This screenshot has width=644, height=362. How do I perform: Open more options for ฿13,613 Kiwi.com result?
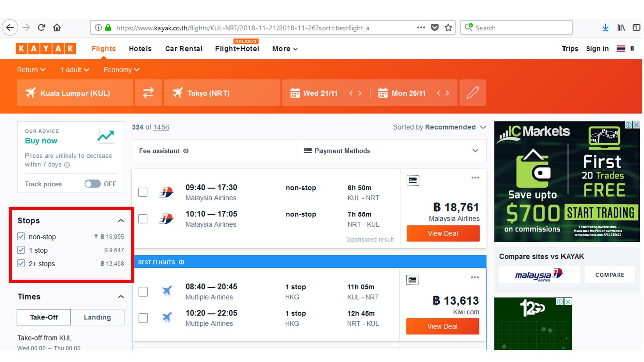point(475,277)
